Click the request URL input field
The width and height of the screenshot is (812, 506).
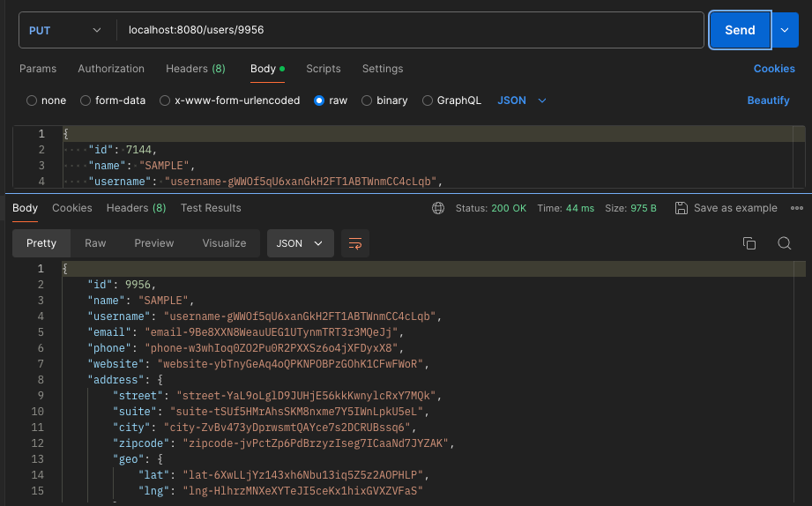410,30
